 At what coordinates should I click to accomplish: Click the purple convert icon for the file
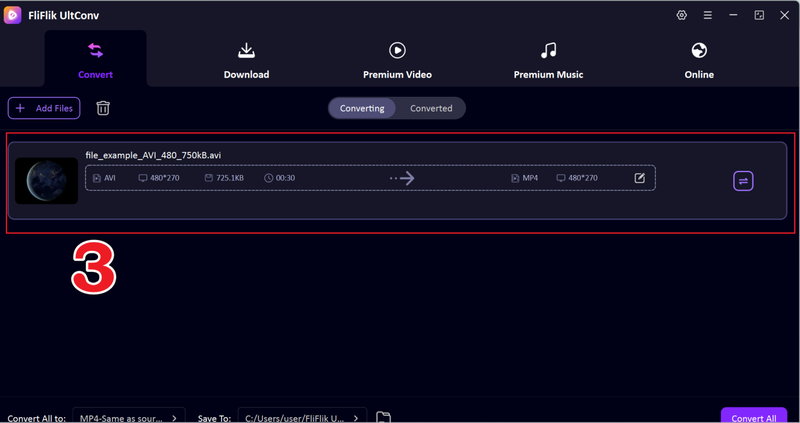743,181
